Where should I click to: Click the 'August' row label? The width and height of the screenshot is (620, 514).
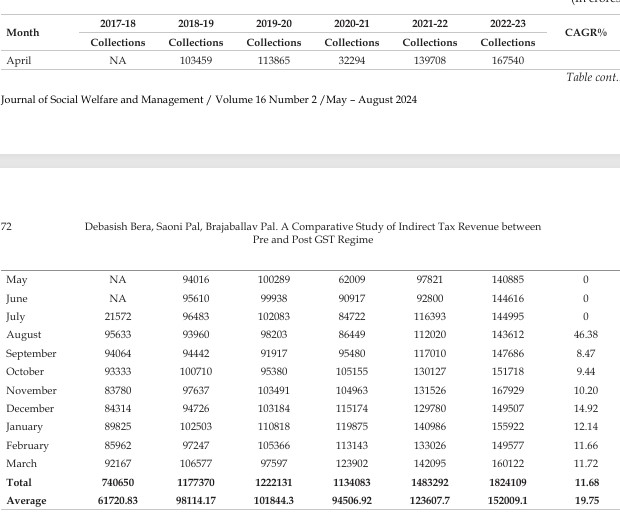coord(23,335)
